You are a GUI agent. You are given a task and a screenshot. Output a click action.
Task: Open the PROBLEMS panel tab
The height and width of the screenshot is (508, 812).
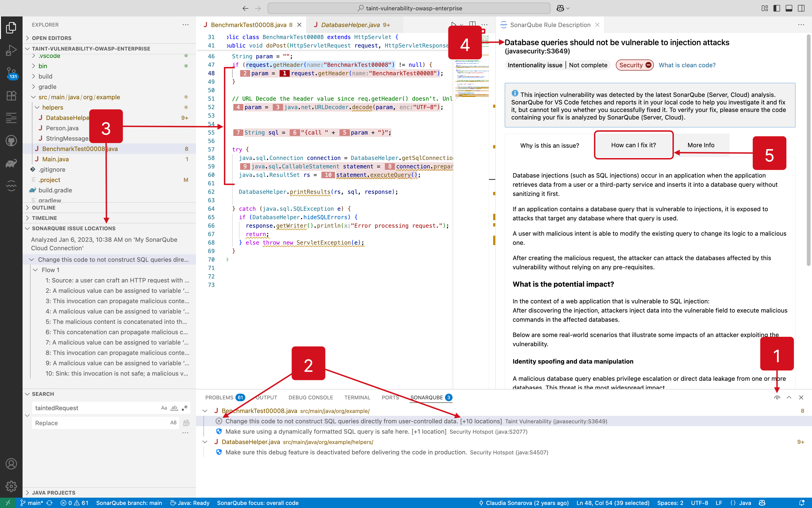pyautogui.click(x=225, y=397)
